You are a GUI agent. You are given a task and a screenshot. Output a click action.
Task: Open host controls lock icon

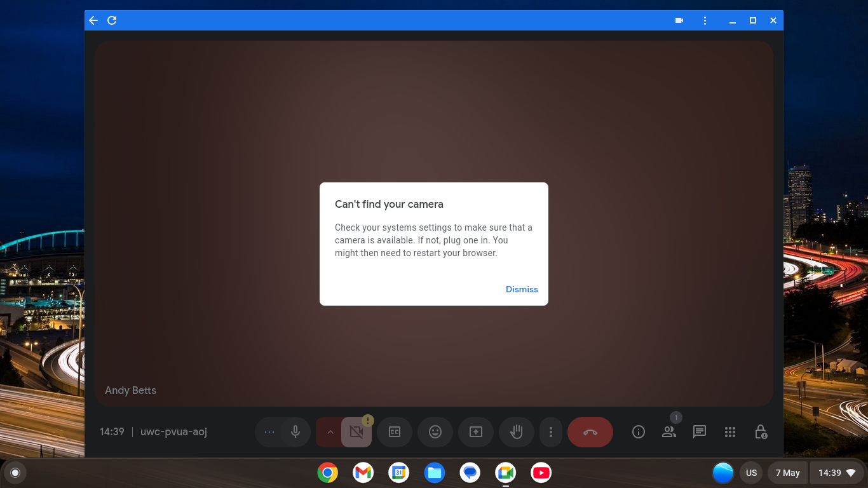coord(761,432)
